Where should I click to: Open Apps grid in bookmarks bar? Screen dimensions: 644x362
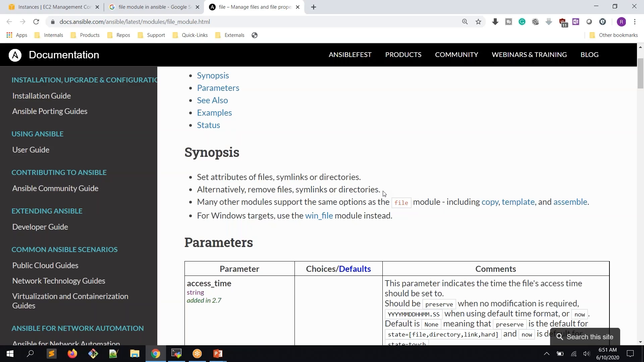pos(17,35)
